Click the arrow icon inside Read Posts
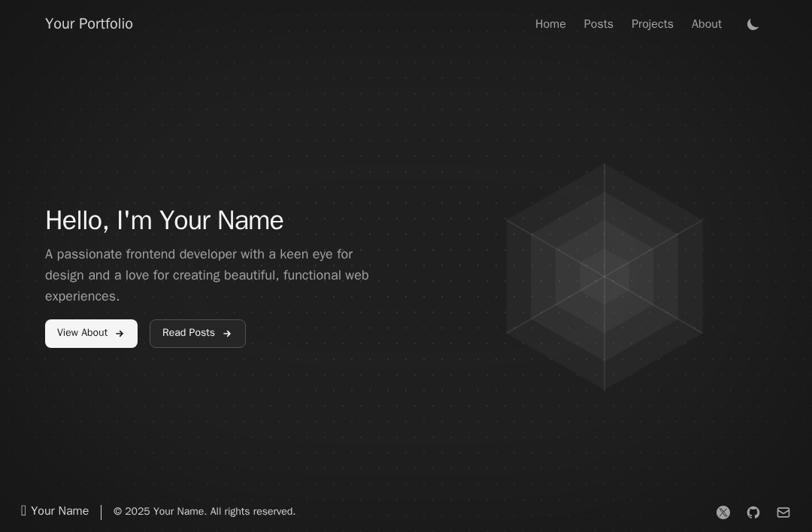This screenshot has height=532, width=812. pos(227,334)
